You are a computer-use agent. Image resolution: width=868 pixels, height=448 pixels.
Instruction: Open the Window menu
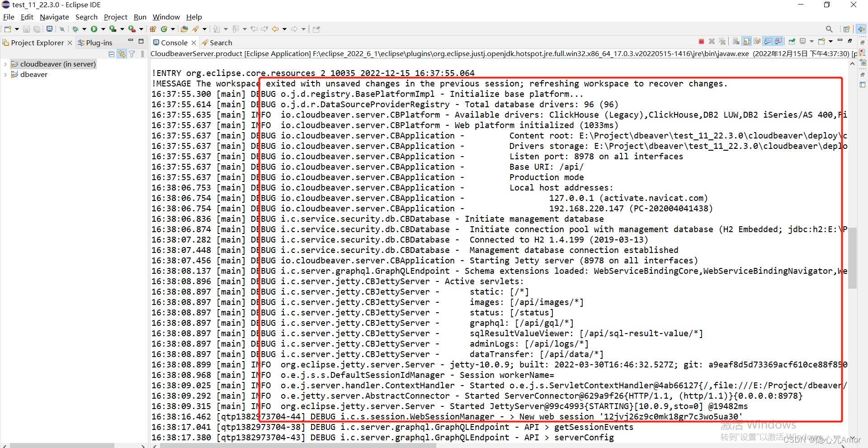[x=166, y=17]
